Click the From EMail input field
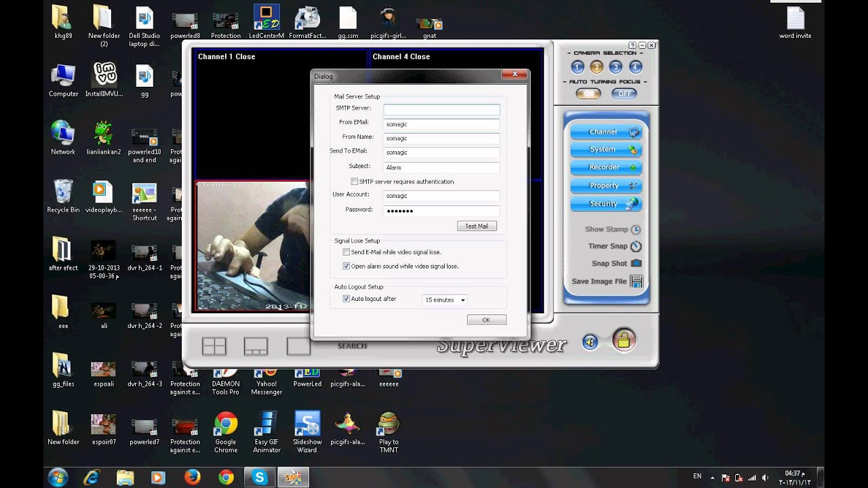The height and width of the screenshot is (488, 868). click(441, 124)
